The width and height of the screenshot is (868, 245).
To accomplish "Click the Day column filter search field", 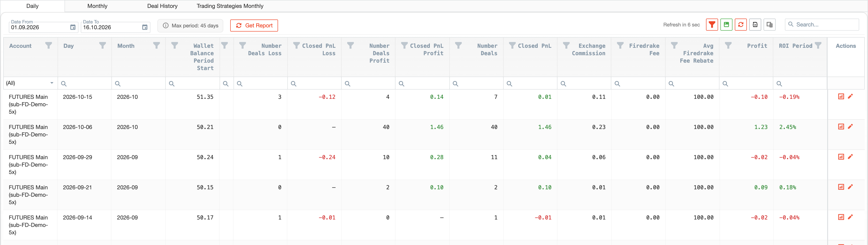I will pyautogui.click(x=84, y=83).
